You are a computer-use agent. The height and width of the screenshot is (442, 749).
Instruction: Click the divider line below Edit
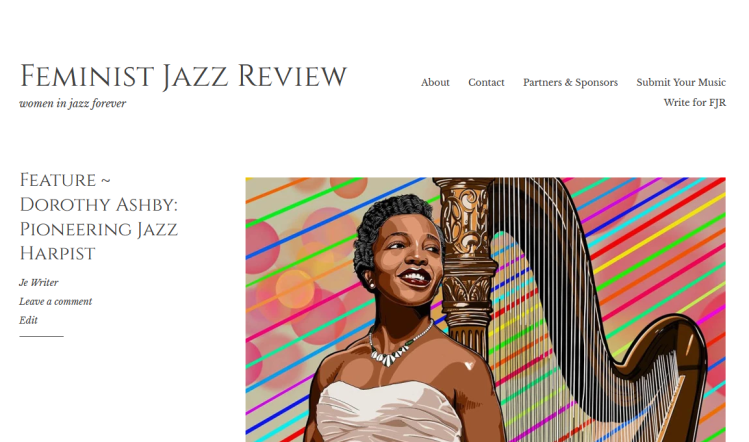[41, 336]
